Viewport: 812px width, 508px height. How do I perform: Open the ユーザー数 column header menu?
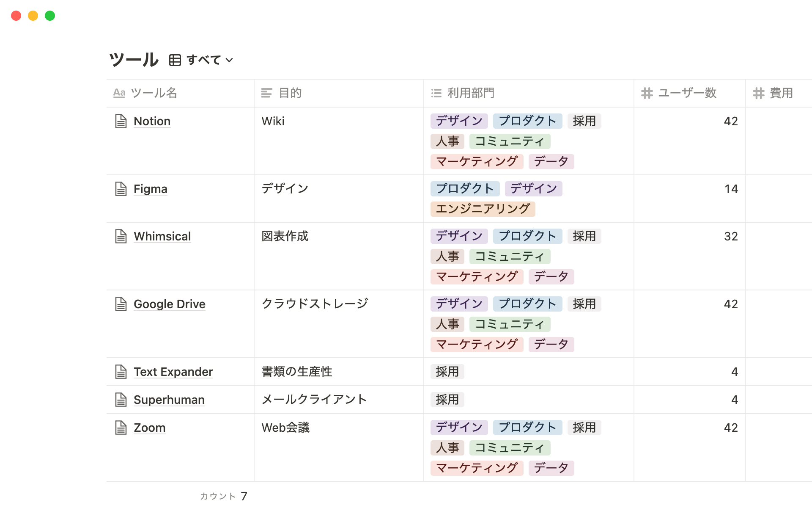coord(687,93)
